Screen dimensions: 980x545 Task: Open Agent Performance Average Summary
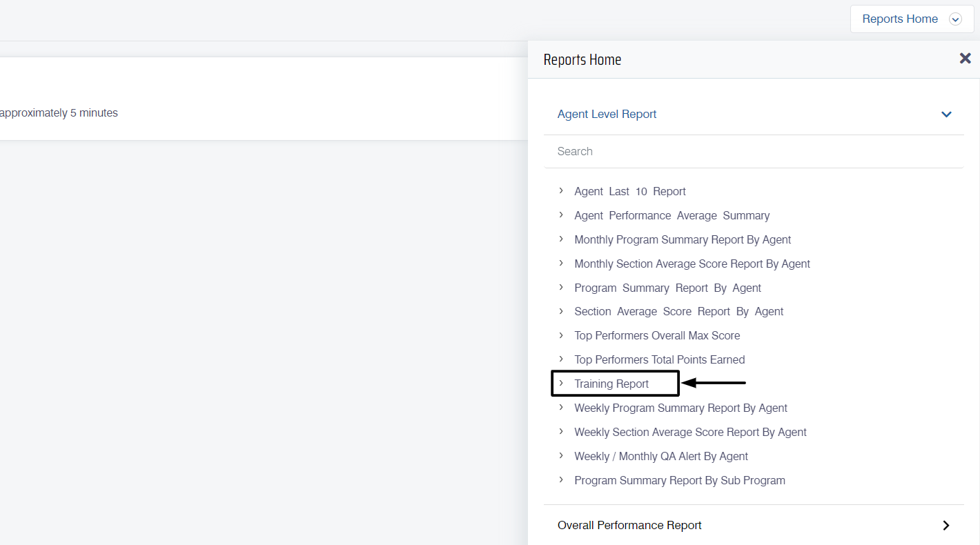(x=672, y=216)
